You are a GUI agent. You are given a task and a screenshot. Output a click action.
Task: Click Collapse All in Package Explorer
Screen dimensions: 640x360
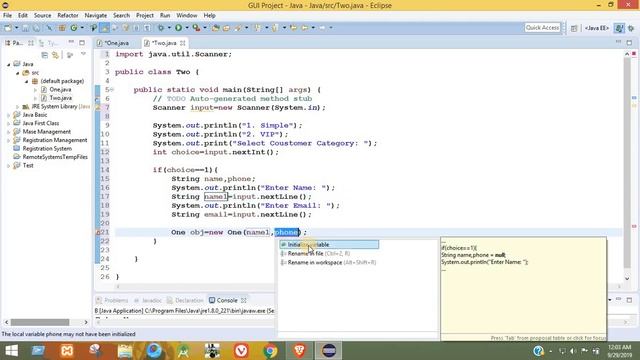click(x=44, y=55)
